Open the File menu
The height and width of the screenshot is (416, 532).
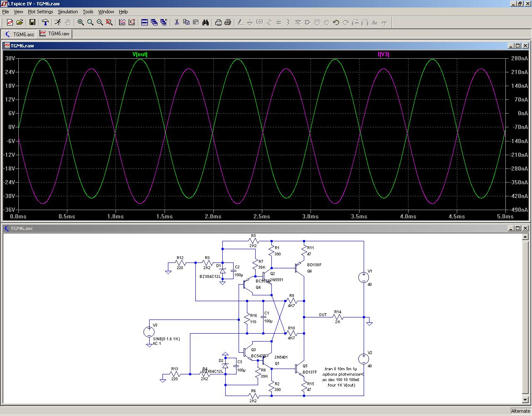[5, 12]
